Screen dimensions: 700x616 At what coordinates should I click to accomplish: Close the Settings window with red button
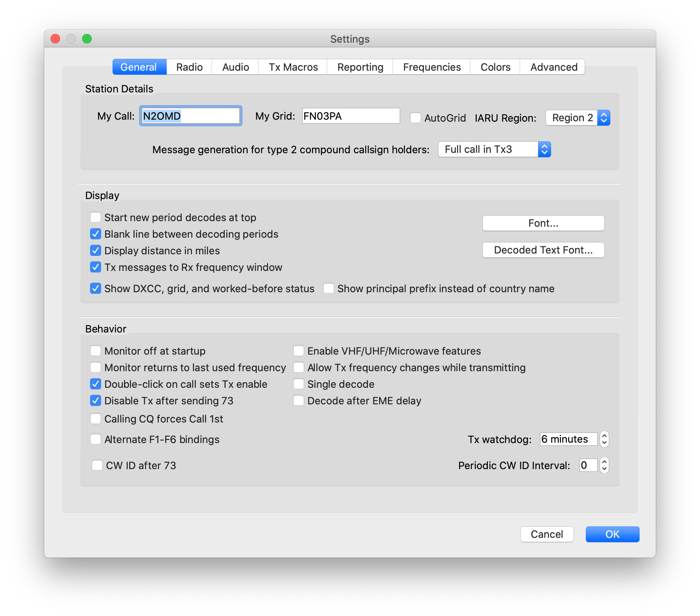pos(55,39)
